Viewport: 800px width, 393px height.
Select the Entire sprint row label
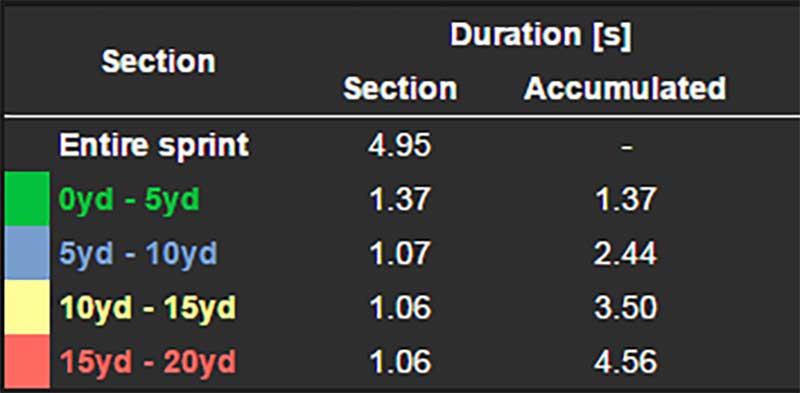tap(154, 145)
